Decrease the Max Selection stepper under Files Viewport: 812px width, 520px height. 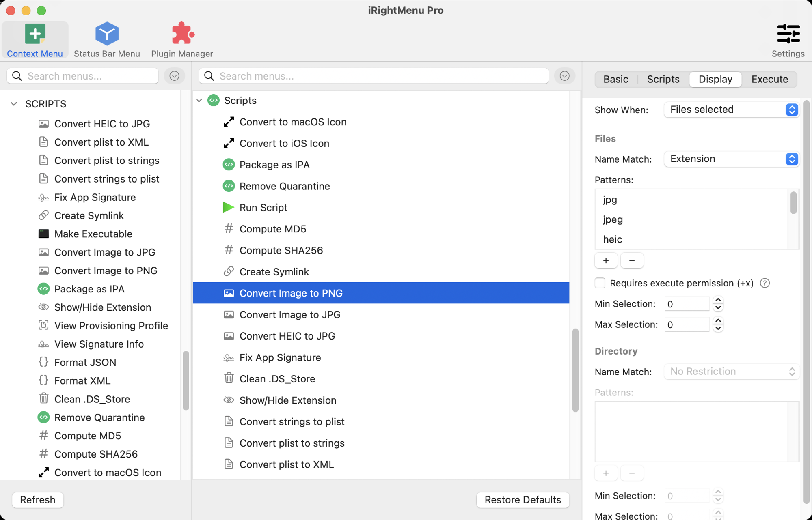[x=718, y=328]
